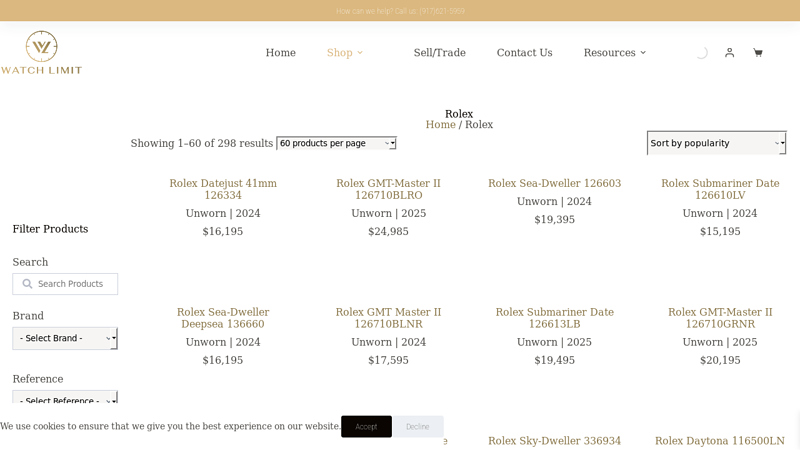Open the user account icon
Viewport: 800px width, 450px height.
[x=729, y=53]
